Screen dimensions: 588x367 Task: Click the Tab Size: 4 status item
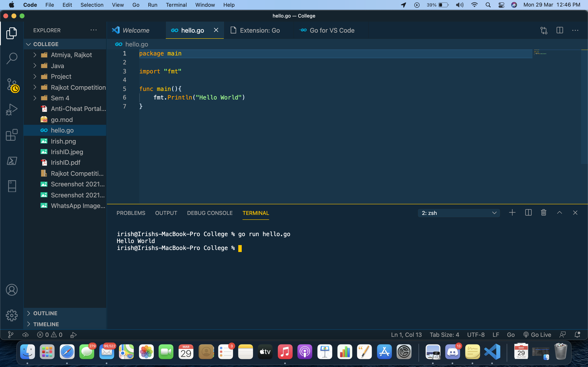[x=444, y=335]
